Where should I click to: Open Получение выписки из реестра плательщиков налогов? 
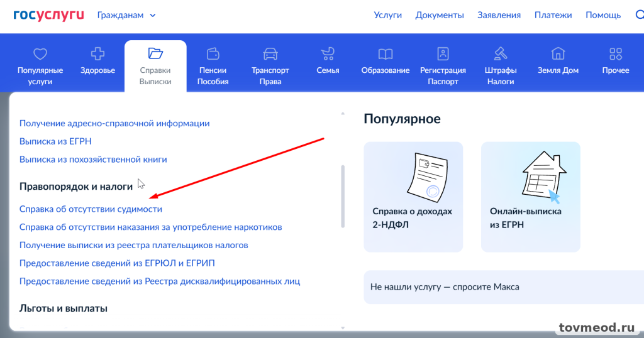tap(134, 245)
